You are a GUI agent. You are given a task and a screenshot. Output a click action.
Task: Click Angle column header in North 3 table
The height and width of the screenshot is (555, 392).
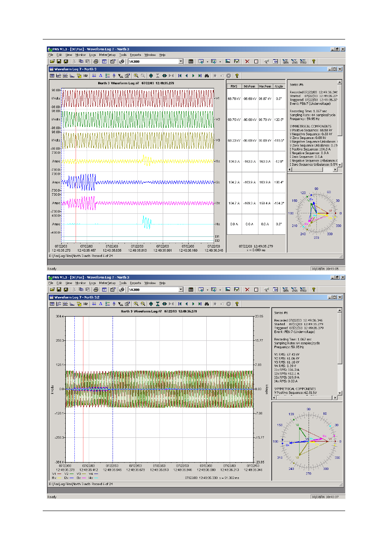point(279,86)
